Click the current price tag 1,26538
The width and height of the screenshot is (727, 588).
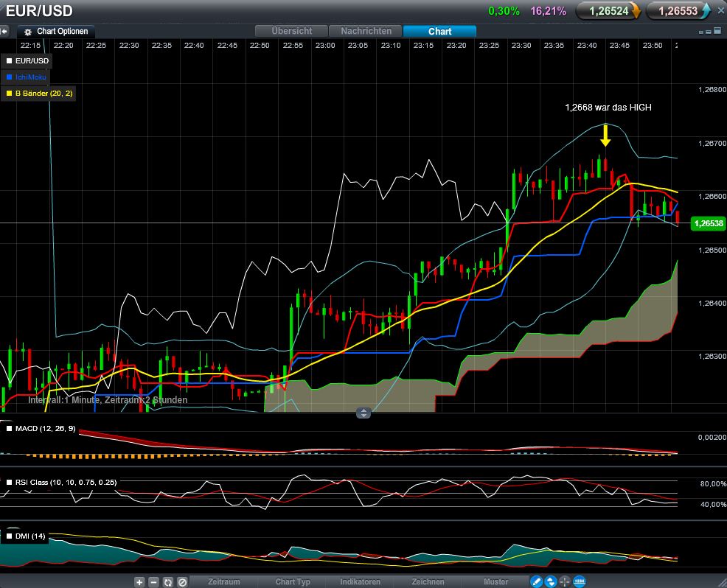[708, 223]
